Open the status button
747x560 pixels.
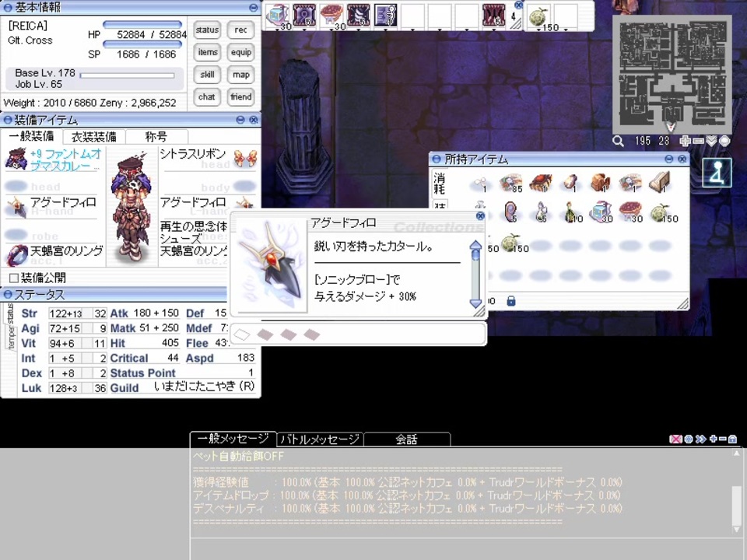coord(207,30)
